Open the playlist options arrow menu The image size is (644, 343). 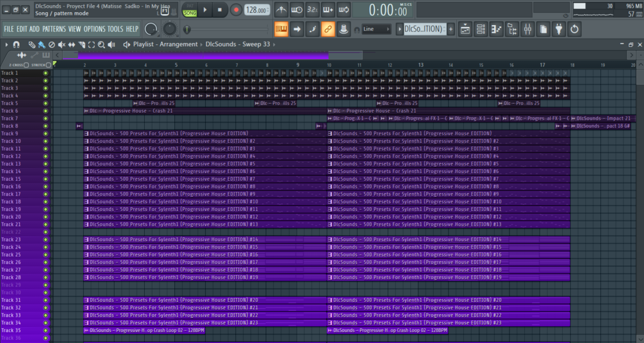[x=6, y=44]
